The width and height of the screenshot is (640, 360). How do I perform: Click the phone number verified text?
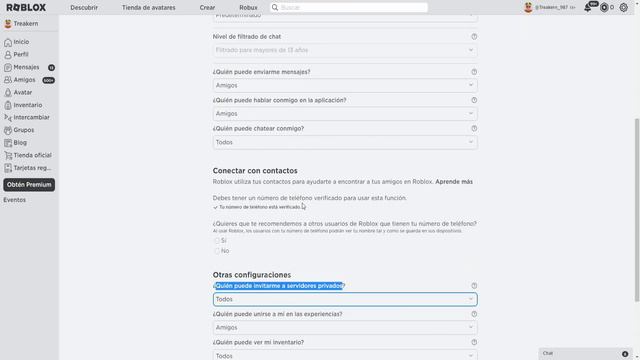260,207
